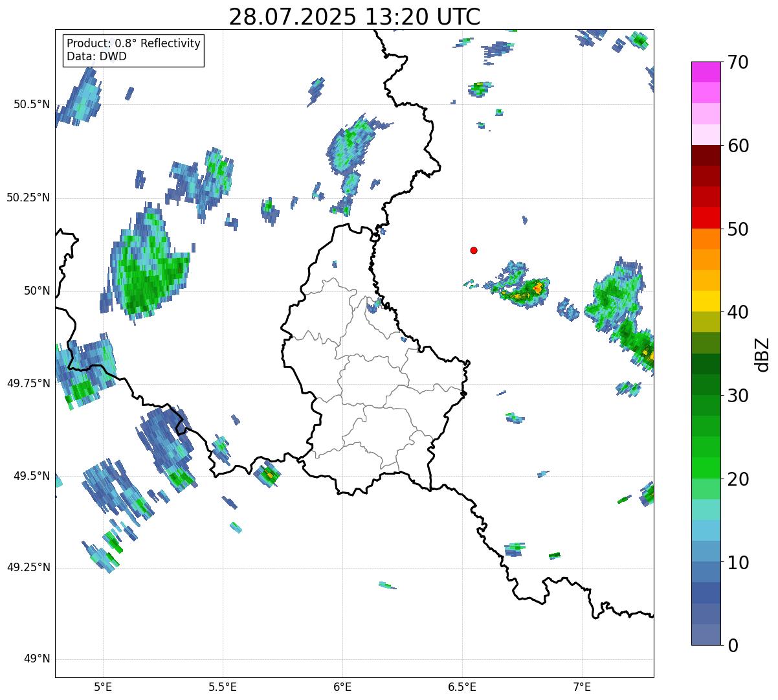
Task: Click the '6°E' longitude label
Action: [342, 686]
